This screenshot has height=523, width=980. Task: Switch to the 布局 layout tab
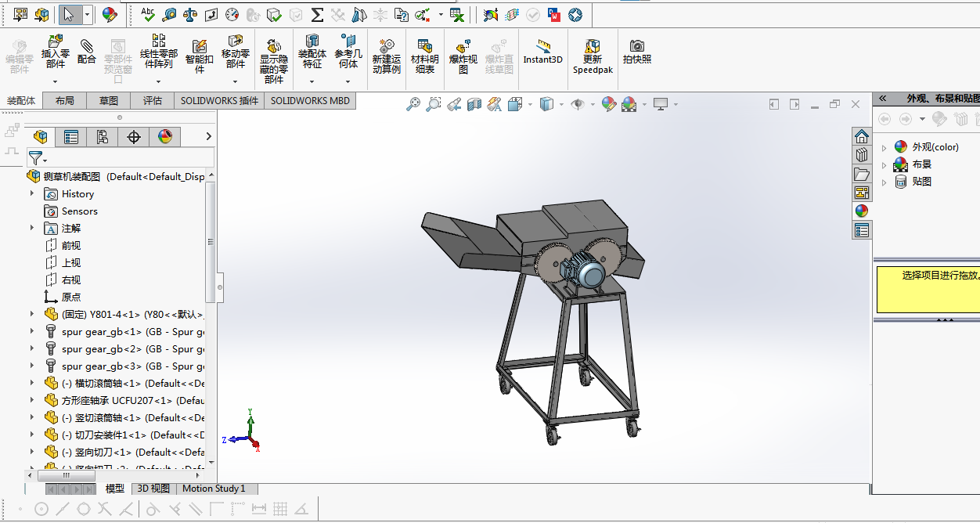[x=65, y=101]
